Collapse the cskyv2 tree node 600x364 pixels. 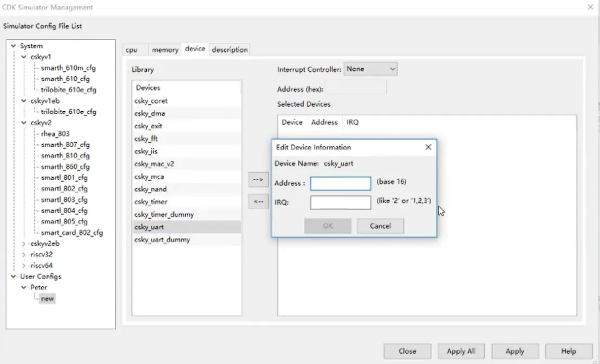click(24, 123)
